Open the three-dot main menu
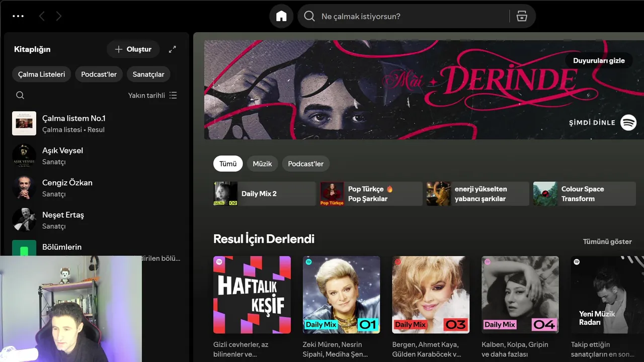 [x=18, y=16]
